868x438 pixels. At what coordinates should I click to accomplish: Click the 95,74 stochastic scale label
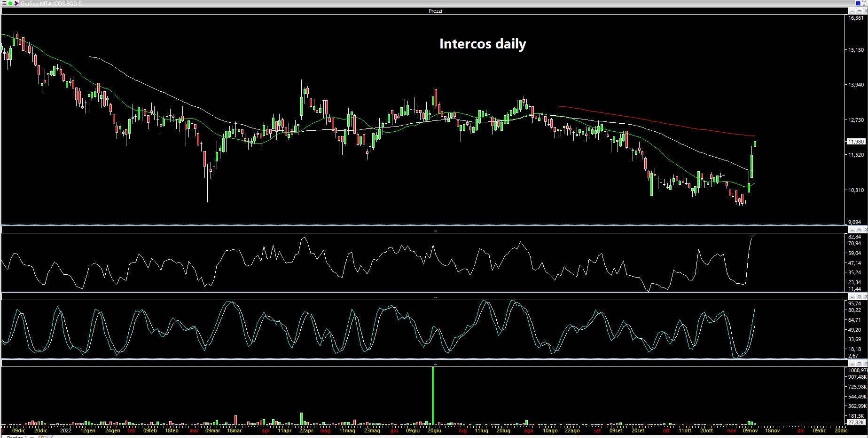point(855,303)
